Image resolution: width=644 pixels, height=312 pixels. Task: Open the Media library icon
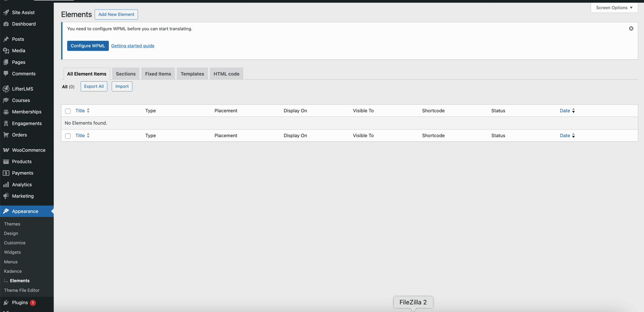pyautogui.click(x=6, y=50)
